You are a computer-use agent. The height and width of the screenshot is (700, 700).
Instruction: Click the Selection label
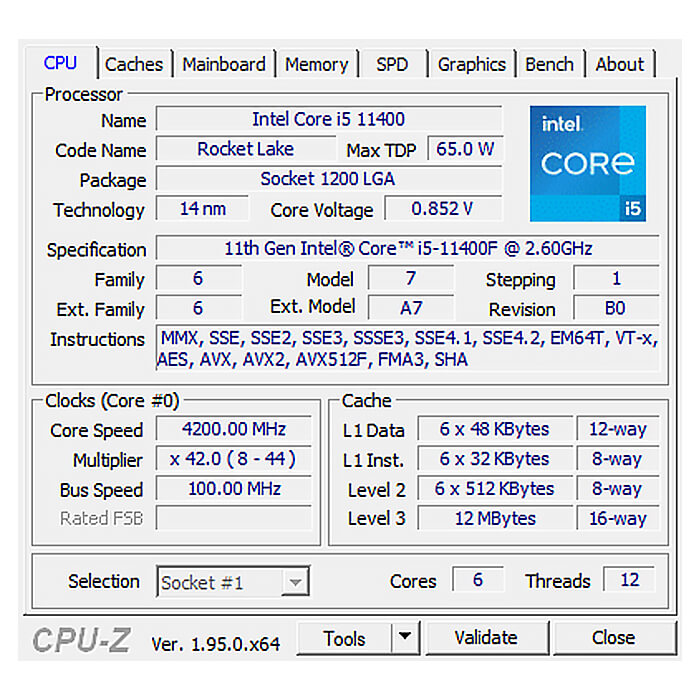coord(104,581)
